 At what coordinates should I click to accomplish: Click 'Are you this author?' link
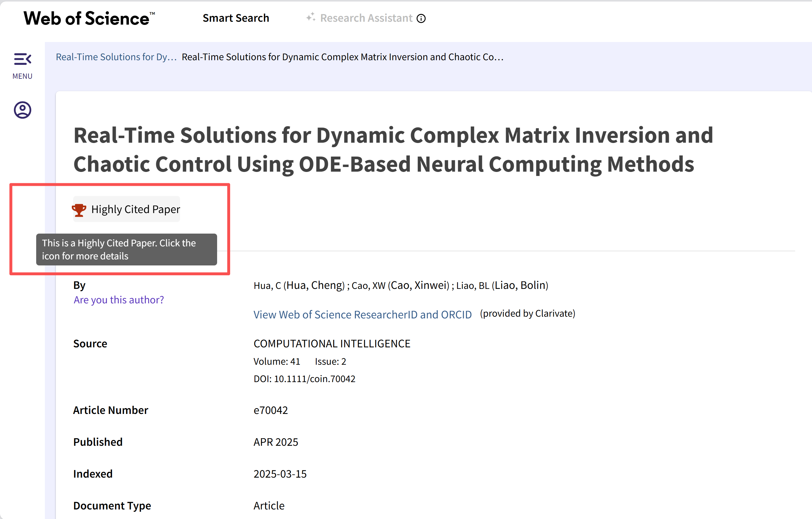[119, 300]
